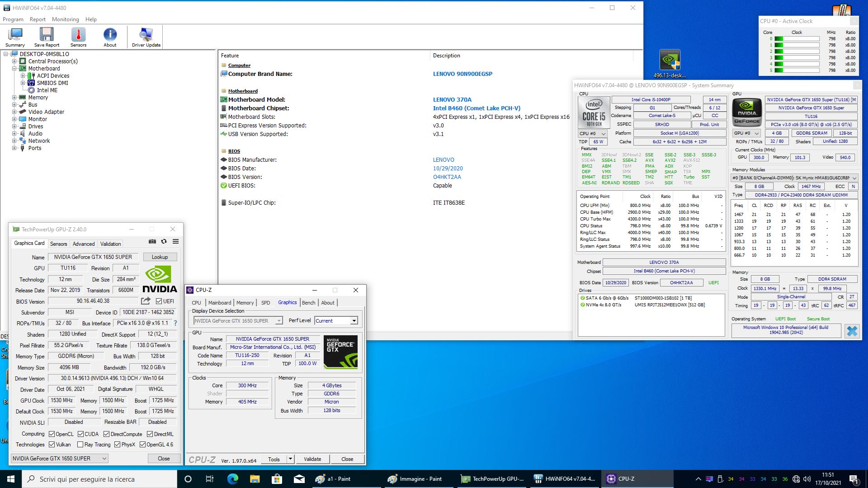Viewport: 868px width, 488px height.
Task: Switch to Advanced tab in GPU-Z
Action: 84,244
